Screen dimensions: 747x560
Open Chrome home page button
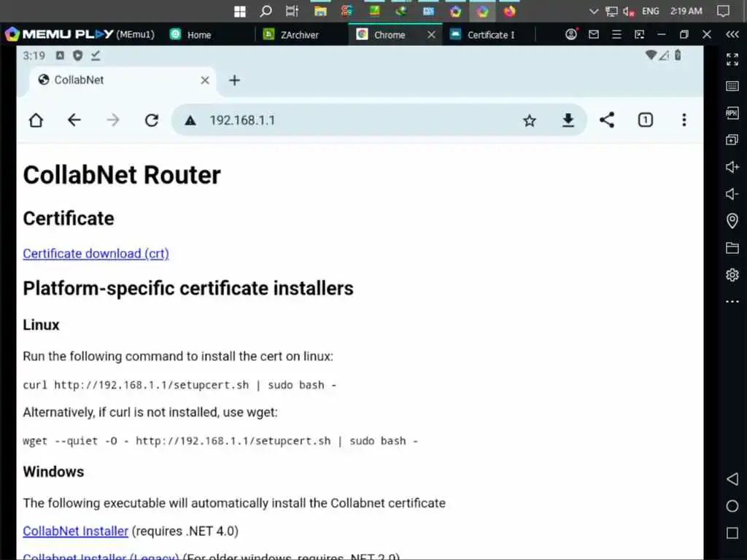(36, 120)
